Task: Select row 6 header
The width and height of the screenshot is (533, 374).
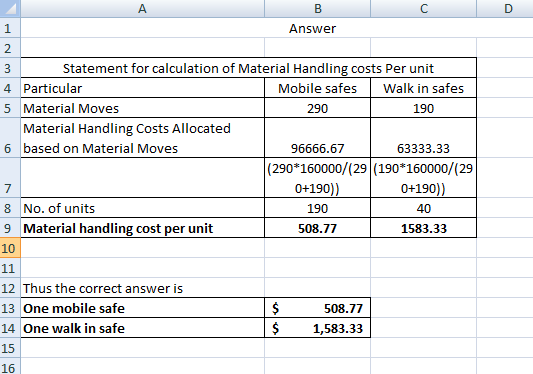Action: point(10,138)
